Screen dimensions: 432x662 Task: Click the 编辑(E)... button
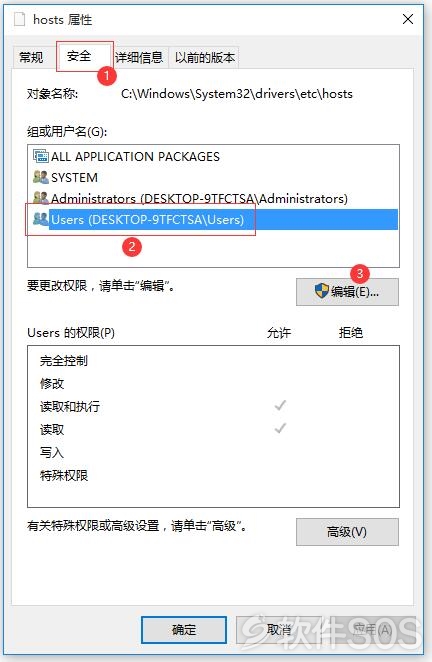coord(347,291)
